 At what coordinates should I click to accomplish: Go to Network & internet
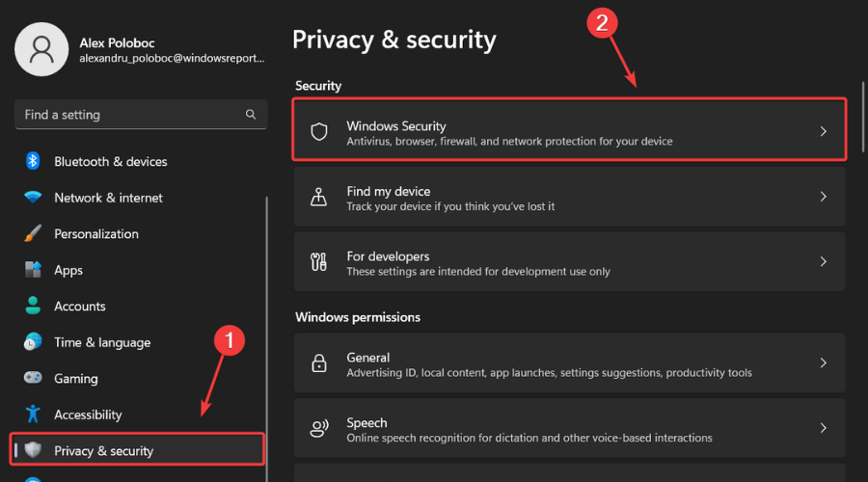point(108,198)
